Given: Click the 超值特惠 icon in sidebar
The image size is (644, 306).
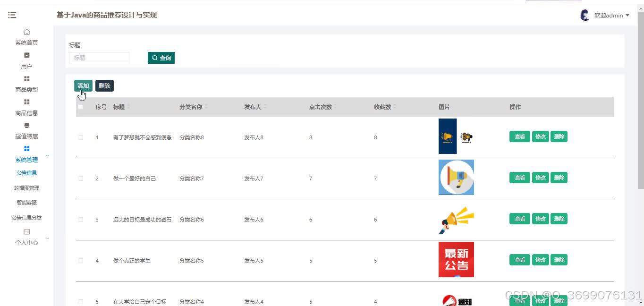Looking at the screenshot, I should pyautogui.click(x=26, y=125).
